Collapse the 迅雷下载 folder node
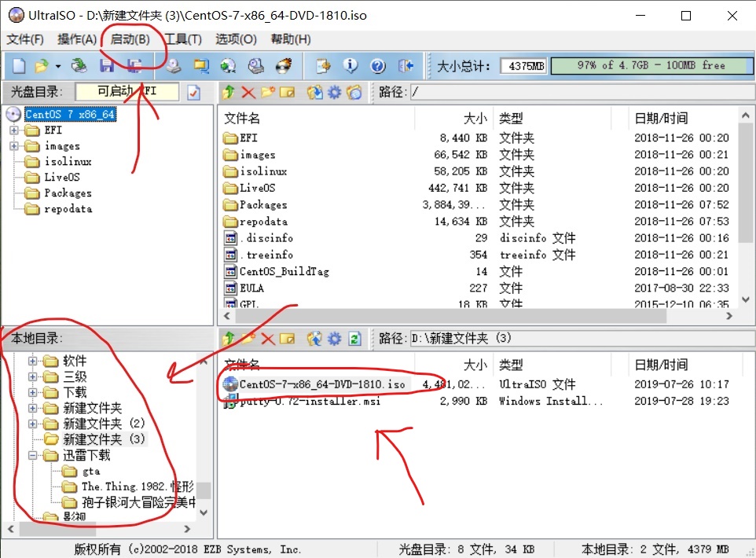Viewport: 756px width, 558px height. click(32, 455)
